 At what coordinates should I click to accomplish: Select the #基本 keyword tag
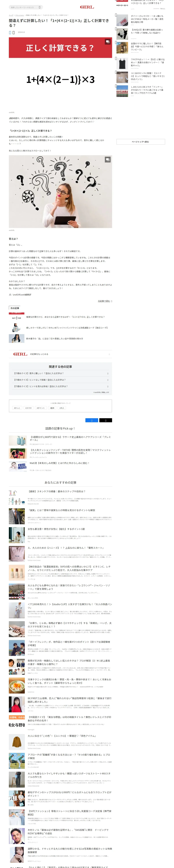(x=52, y=408)
